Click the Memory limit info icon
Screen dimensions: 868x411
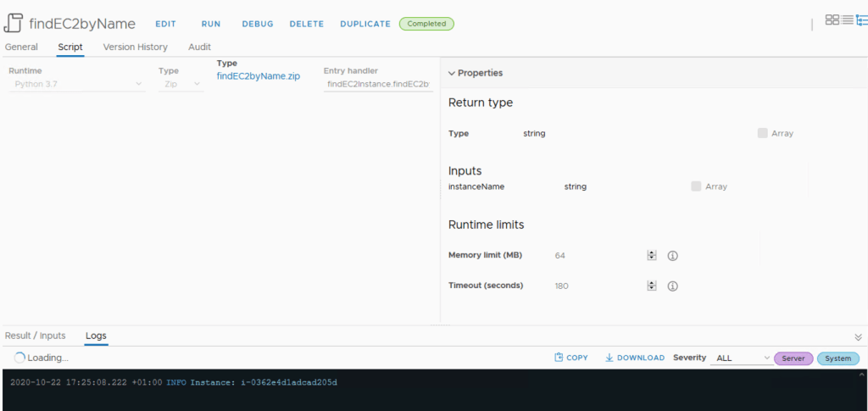tap(672, 256)
